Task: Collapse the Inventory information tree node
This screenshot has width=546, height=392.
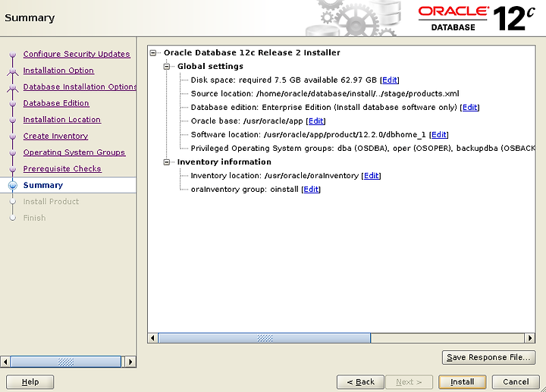Action: coord(167,162)
